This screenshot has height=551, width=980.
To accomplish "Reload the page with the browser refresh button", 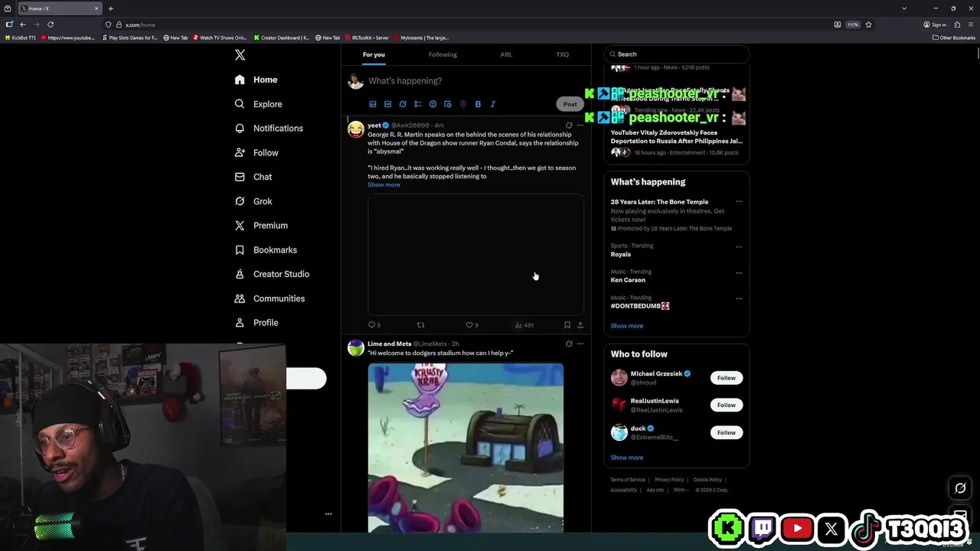I will pos(51,24).
